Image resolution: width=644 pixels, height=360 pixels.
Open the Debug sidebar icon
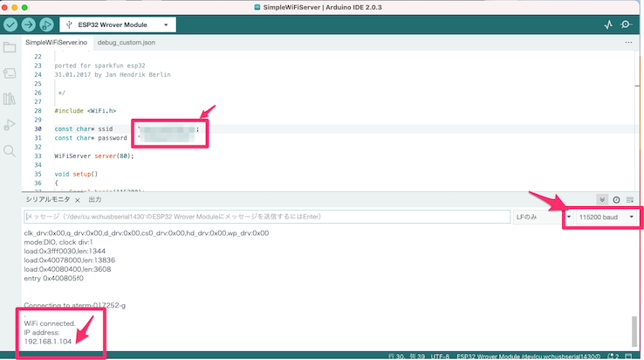(10, 125)
